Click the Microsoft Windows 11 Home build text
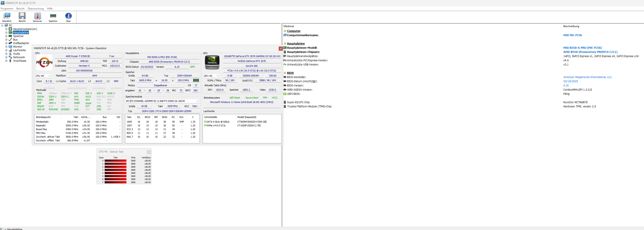Screen dimensions: 644x230 pos(241,102)
